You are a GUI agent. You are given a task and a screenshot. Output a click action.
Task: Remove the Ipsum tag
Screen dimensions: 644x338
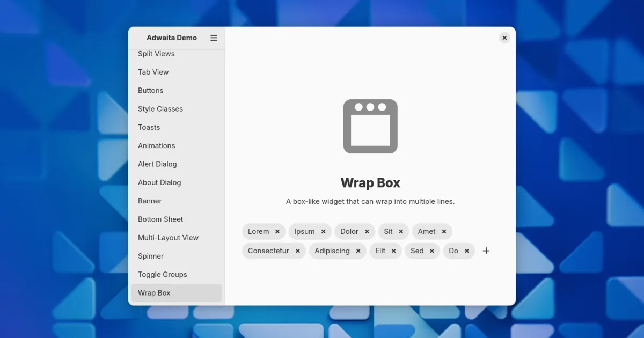tap(324, 232)
